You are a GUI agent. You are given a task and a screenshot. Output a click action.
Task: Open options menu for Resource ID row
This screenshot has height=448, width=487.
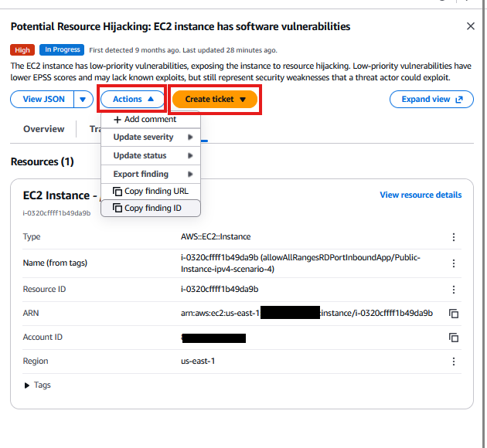point(454,290)
